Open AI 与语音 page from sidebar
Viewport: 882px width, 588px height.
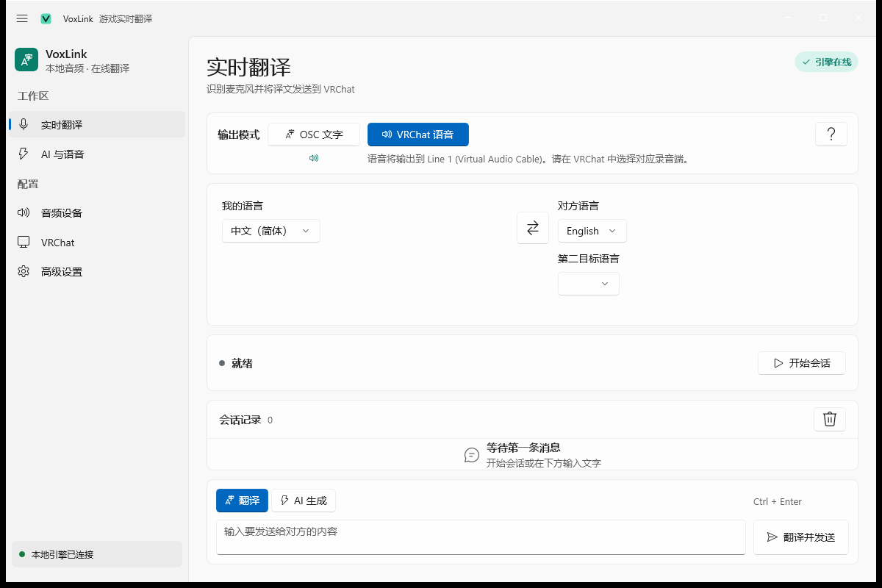(x=97, y=154)
